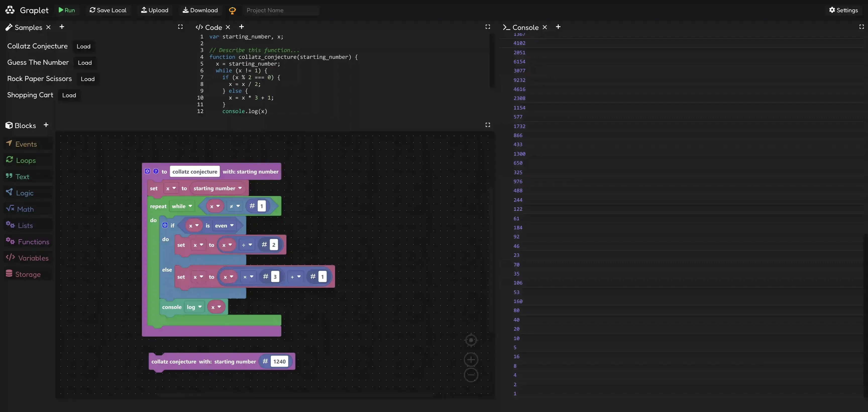Maximize the Code panel
The image size is (868, 412).
(487, 27)
